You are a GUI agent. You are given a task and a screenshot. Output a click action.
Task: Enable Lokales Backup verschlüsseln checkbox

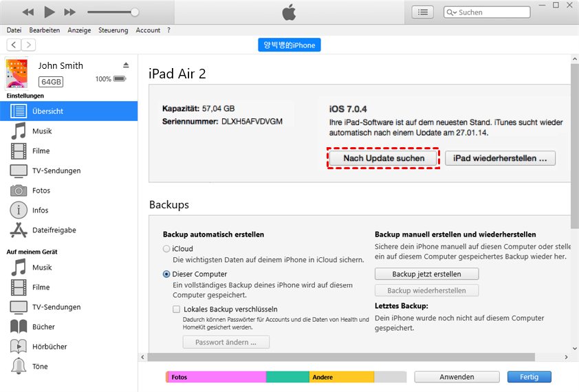(177, 309)
